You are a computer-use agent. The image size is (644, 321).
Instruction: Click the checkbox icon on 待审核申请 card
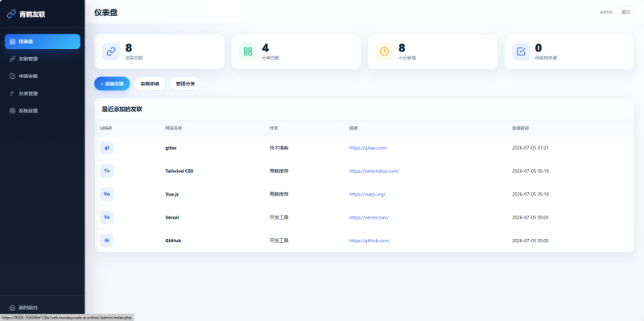tap(521, 51)
